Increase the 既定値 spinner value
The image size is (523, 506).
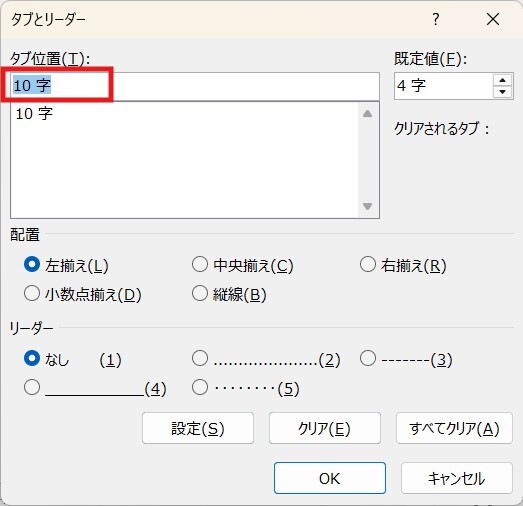click(x=502, y=80)
